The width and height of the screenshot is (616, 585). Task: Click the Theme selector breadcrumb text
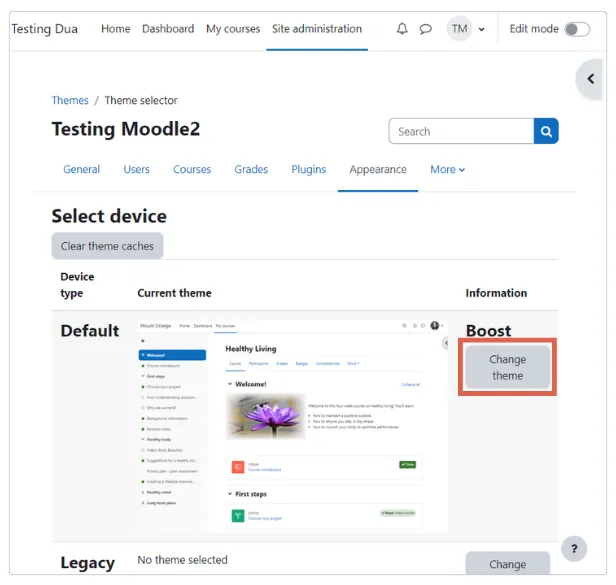[x=141, y=100]
